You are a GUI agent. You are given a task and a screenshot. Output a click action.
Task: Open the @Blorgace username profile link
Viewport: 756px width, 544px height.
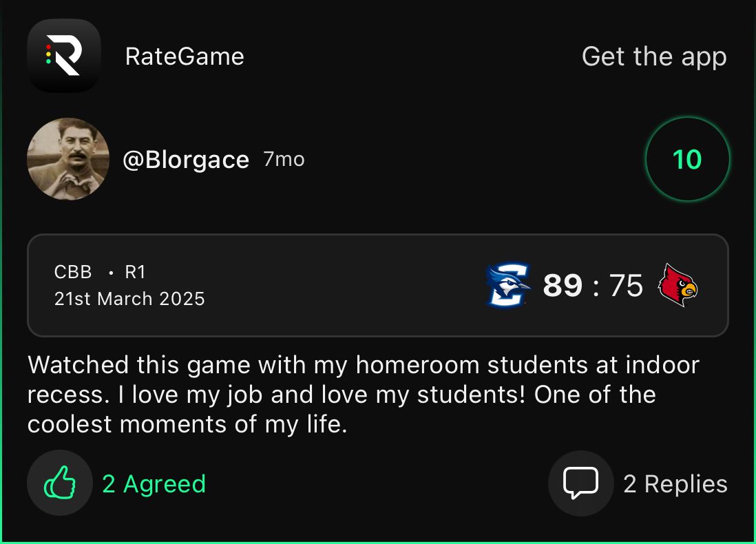click(x=185, y=160)
